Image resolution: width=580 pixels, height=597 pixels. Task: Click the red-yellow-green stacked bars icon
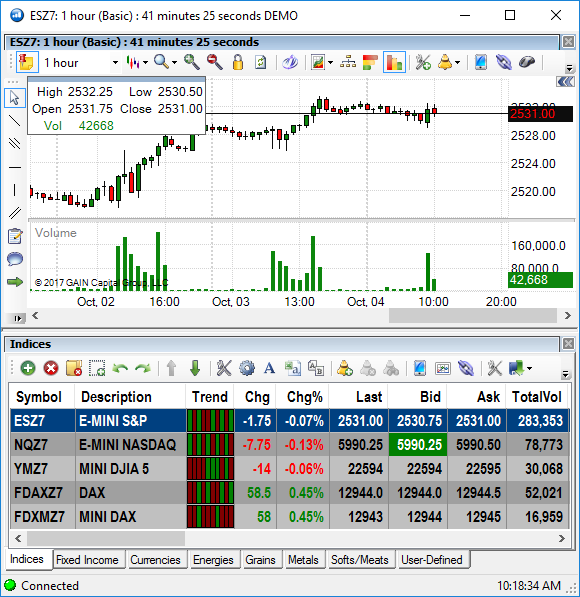[370, 62]
